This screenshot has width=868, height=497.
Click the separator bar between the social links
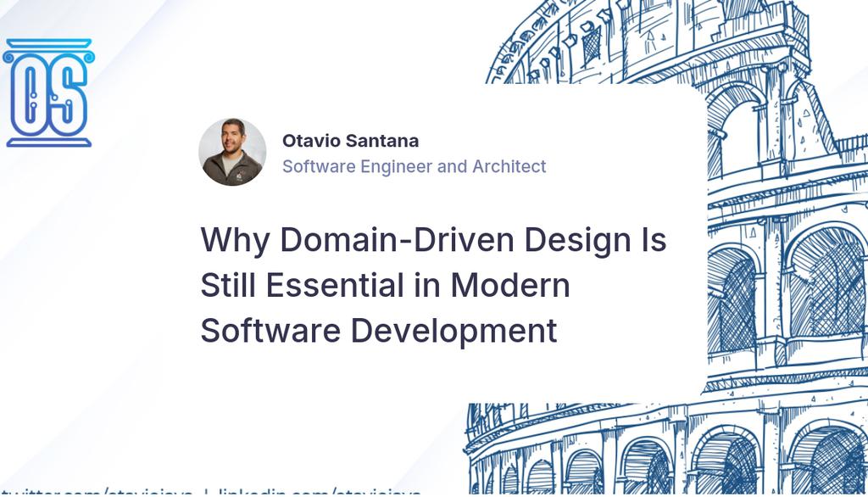click(206, 490)
